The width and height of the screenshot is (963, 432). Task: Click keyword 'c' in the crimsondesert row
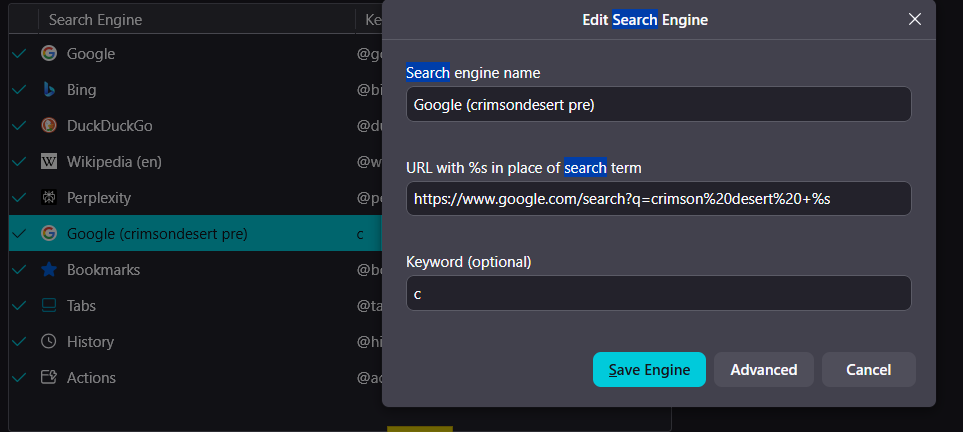[x=361, y=234]
